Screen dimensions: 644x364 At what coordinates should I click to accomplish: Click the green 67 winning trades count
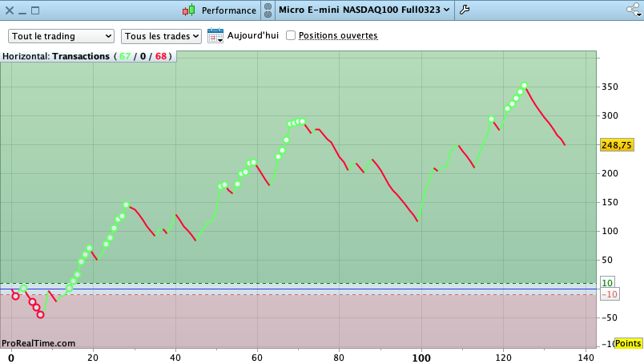click(125, 56)
